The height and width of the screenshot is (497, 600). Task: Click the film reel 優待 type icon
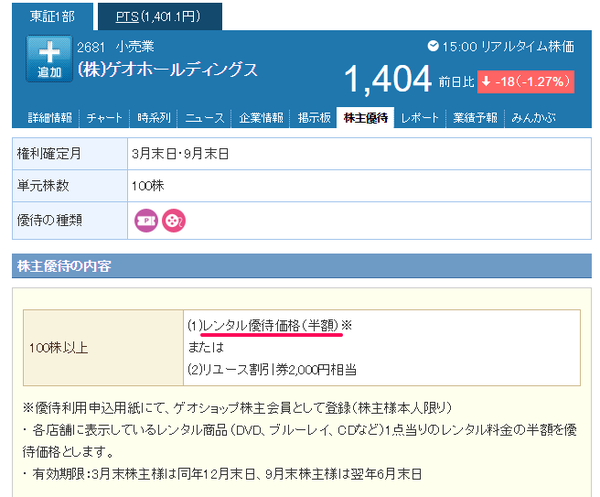click(x=174, y=221)
